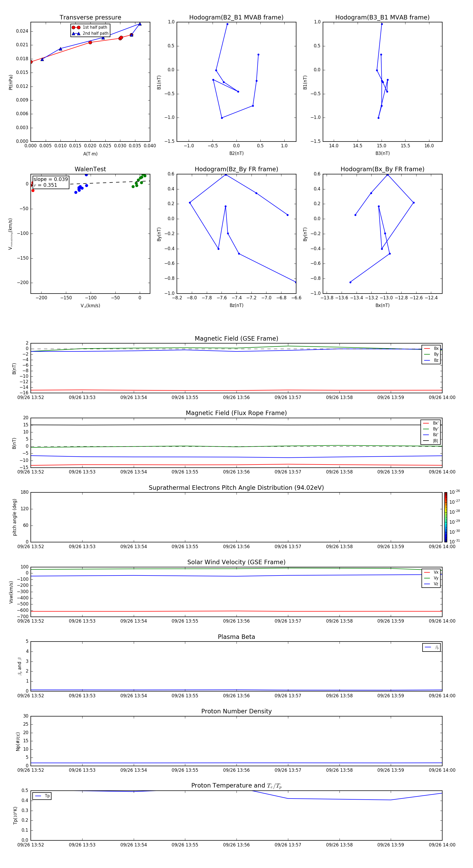The image size is (473, 868).
Task: Click the "B3(nT)" x-axis label
Action: [x=382, y=153]
